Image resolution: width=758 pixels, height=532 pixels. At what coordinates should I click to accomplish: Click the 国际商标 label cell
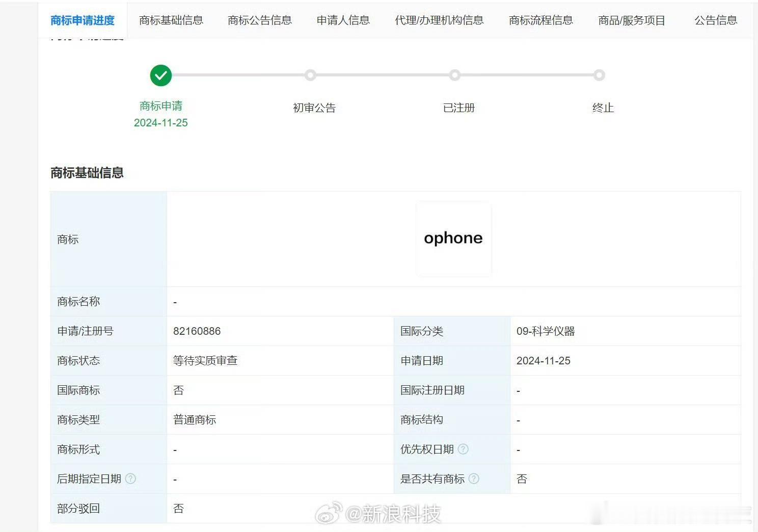[109, 390]
